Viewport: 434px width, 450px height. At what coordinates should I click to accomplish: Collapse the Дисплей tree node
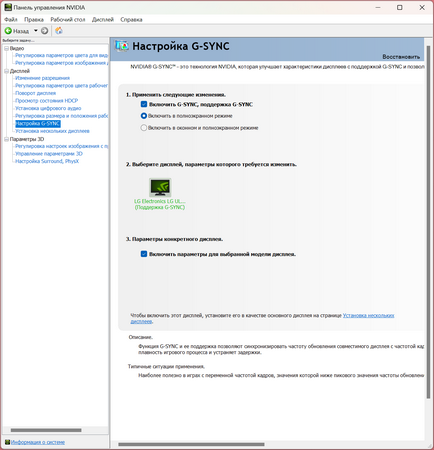[6, 71]
